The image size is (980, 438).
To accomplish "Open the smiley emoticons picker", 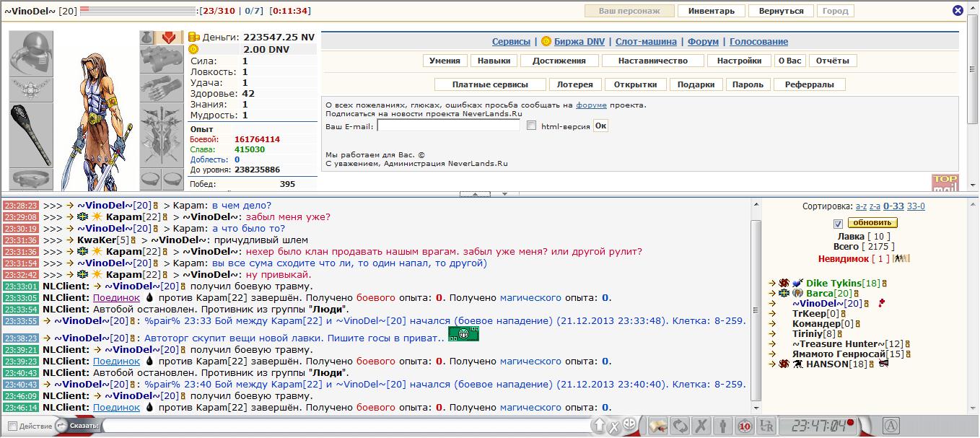I will [629, 425].
